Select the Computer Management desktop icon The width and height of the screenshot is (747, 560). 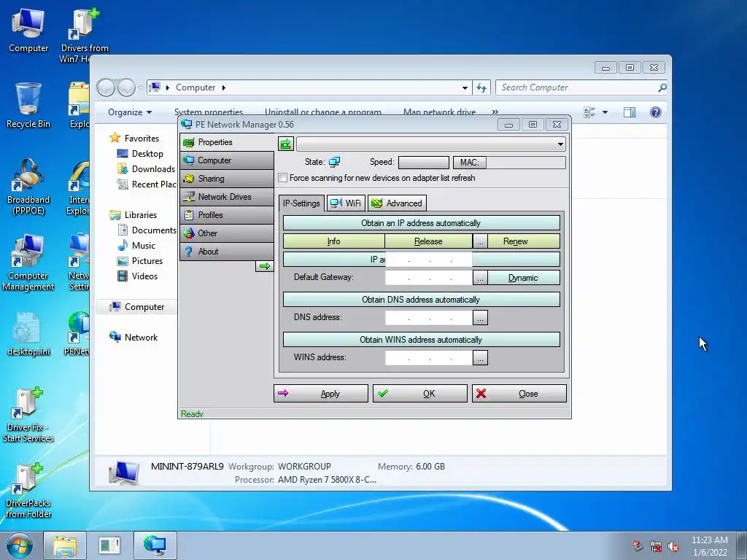[x=28, y=262]
